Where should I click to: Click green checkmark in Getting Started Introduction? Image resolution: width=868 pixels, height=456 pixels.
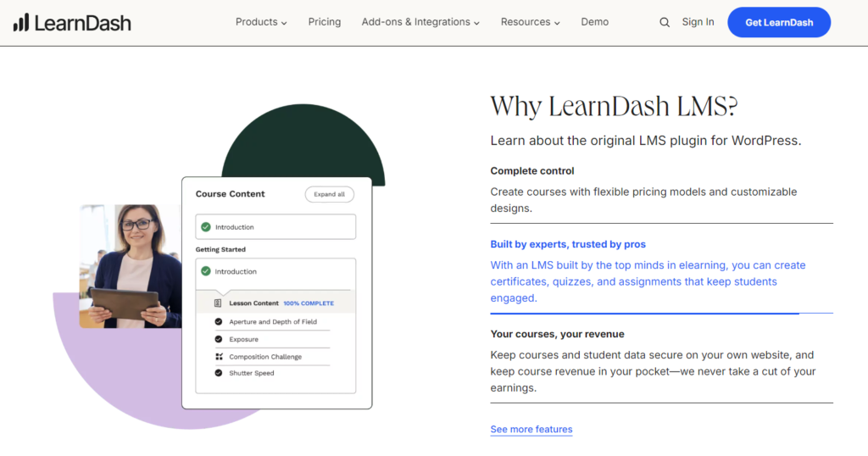[205, 271]
